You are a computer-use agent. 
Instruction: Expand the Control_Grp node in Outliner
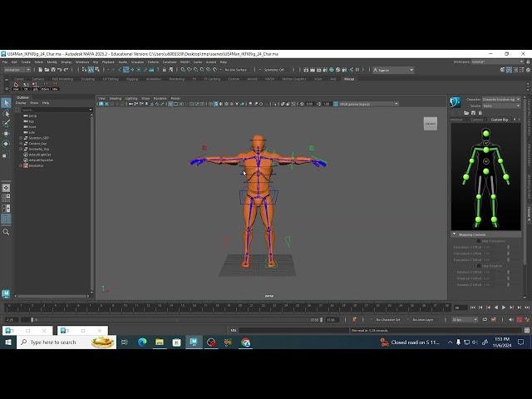21,144
